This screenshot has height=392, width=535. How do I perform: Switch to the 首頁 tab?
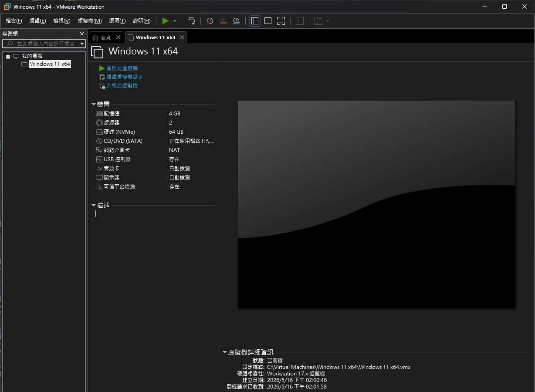(x=105, y=37)
